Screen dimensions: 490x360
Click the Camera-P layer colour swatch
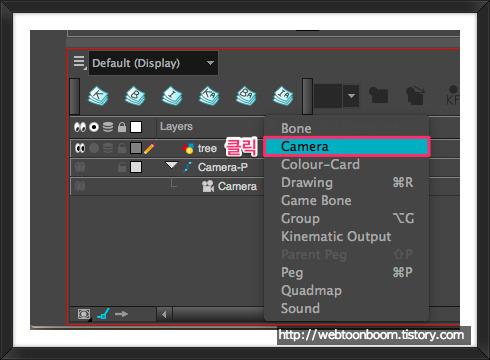136,167
